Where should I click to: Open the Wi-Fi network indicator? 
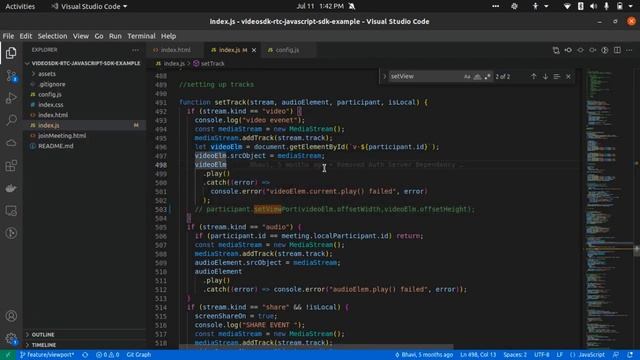[x=567, y=6]
